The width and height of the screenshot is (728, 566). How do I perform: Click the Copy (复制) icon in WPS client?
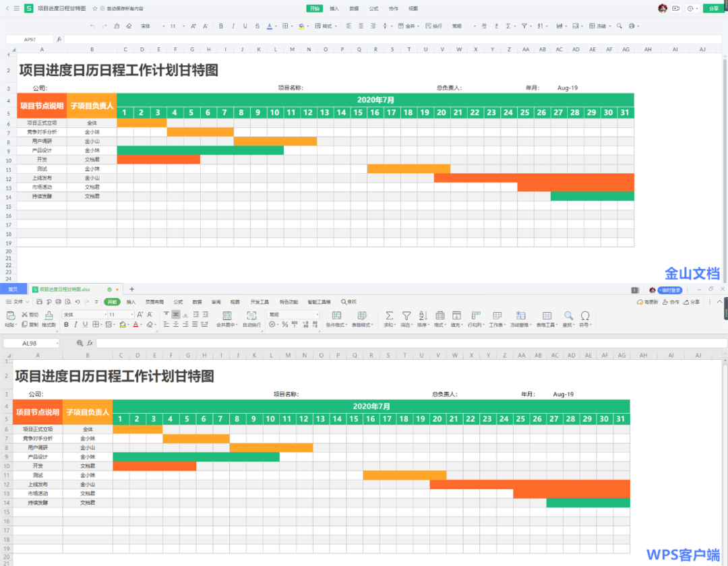pyautogui.click(x=25, y=325)
